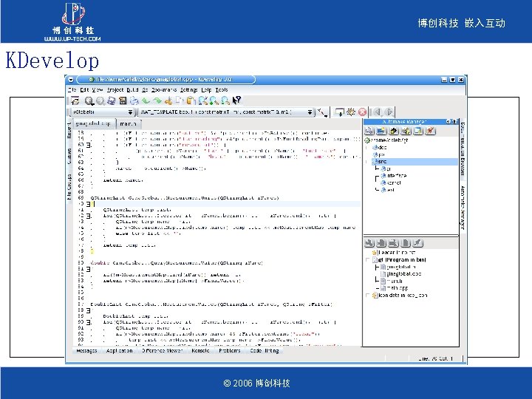Click the open file toolbar icon
This screenshot has height=399, width=532.
coord(75,100)
